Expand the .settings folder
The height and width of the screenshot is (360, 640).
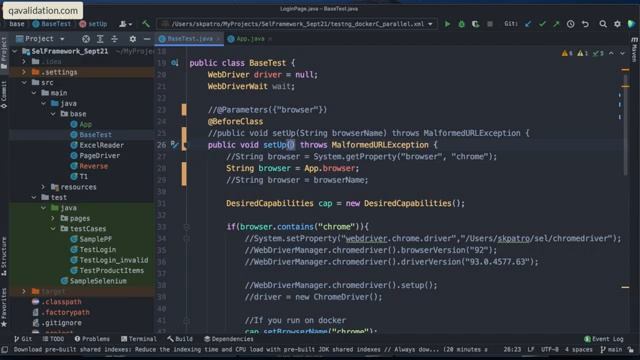pos(24,72)
